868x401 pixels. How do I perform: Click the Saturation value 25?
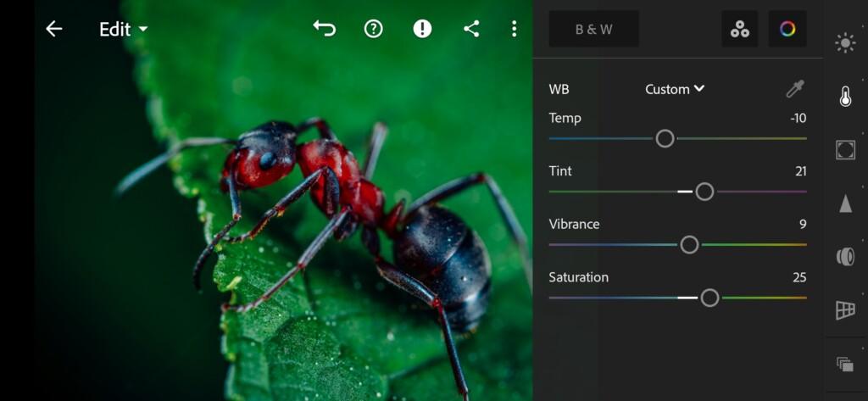coord(799,277)
